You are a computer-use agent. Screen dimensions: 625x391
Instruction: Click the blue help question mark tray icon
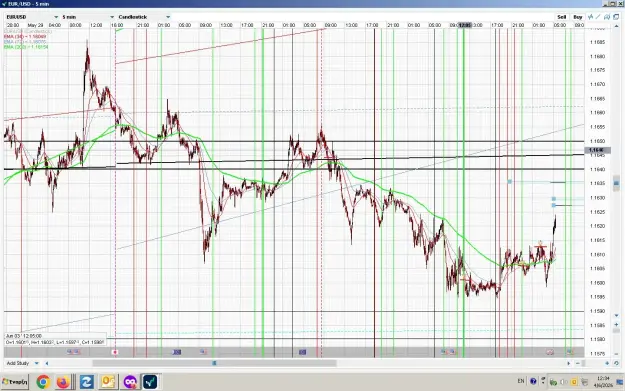click(533, 381)
